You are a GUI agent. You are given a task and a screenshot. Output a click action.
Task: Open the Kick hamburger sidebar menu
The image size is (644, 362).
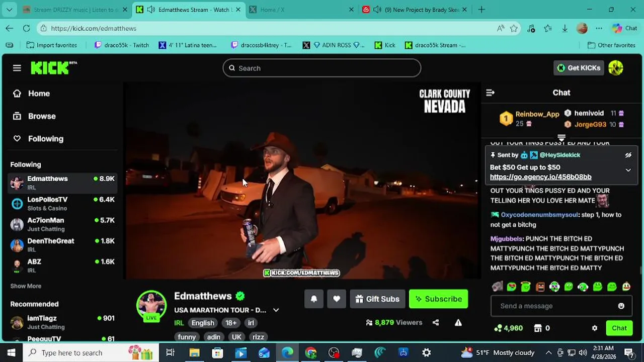click(x=17, y=68)
